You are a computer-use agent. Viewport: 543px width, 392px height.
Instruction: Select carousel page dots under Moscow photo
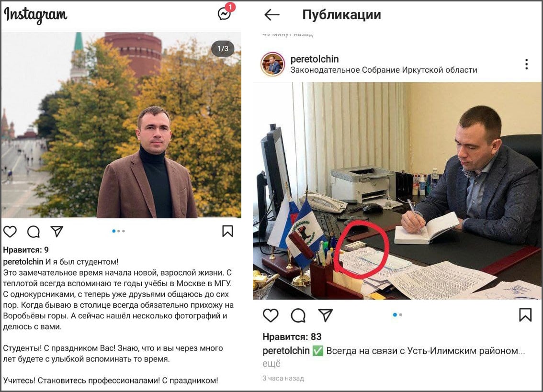118,231
